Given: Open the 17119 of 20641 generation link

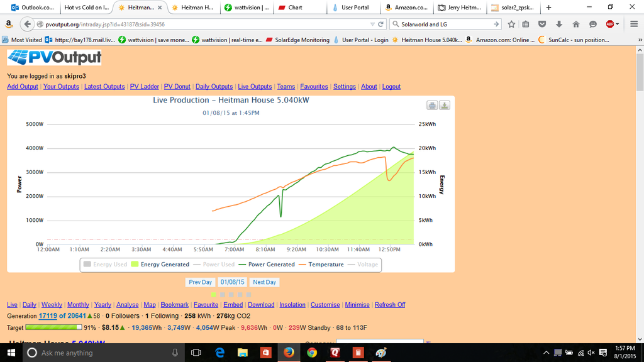Looking at the screenshot, I should click(x=62, y=316).
